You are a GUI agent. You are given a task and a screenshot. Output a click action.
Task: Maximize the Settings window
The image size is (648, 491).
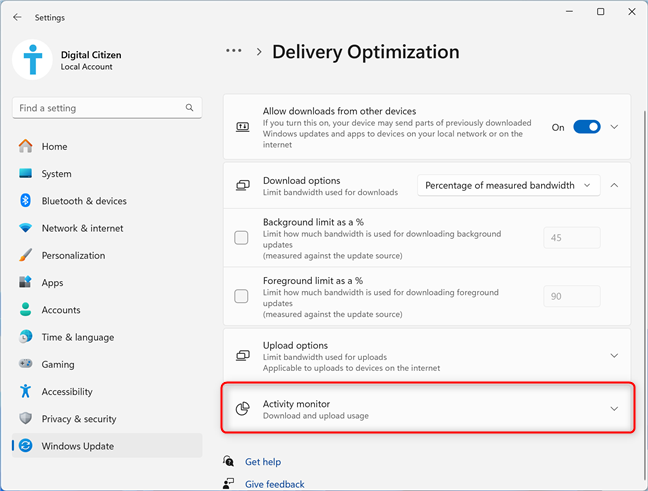point(600,12)
